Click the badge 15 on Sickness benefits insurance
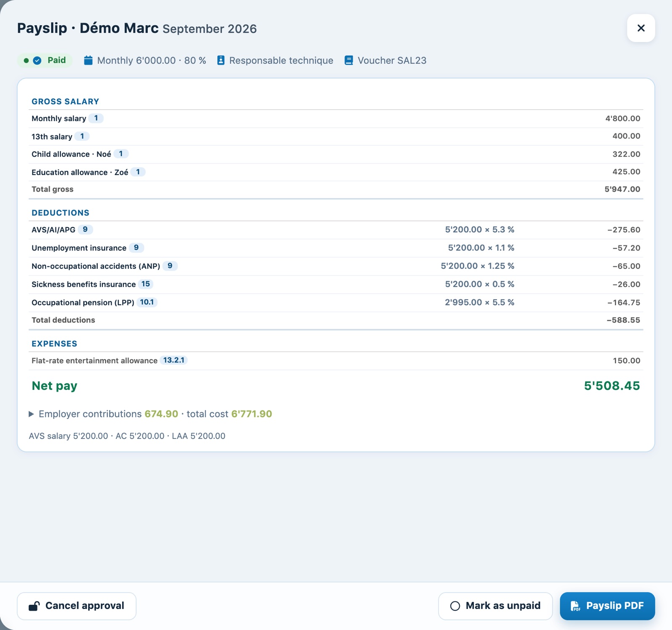Viewport: 672px width, 630px height. click(146, 284)
